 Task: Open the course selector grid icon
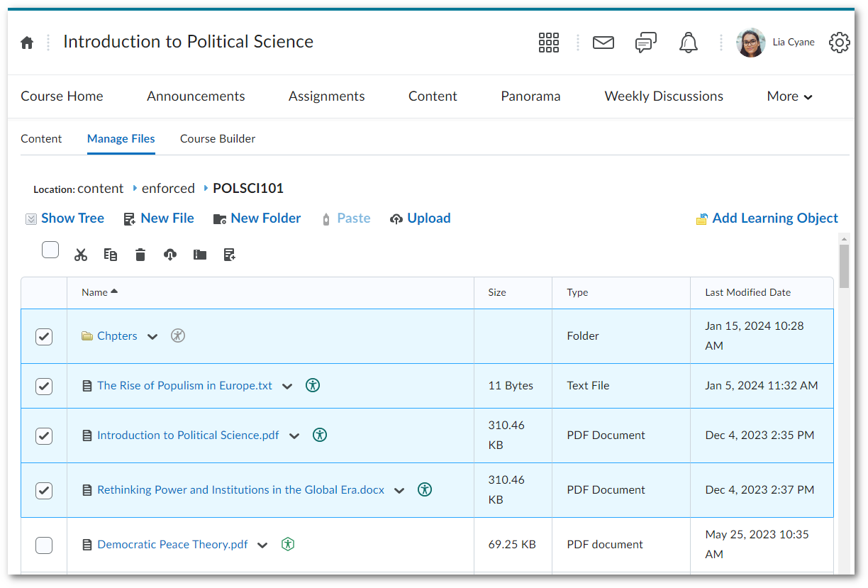coord(548,43)
